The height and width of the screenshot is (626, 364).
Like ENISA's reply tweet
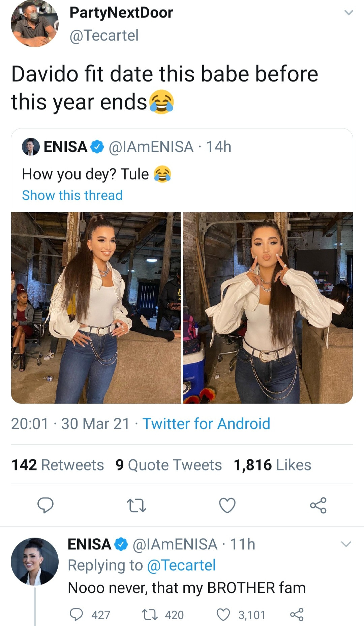[x=223, y=615]
